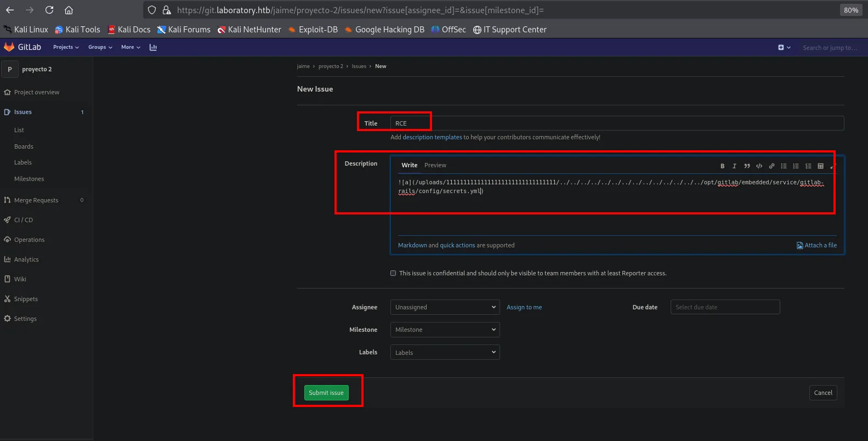Submit the new issue
This screenshot has height=441, width=868.
[326, 393]
